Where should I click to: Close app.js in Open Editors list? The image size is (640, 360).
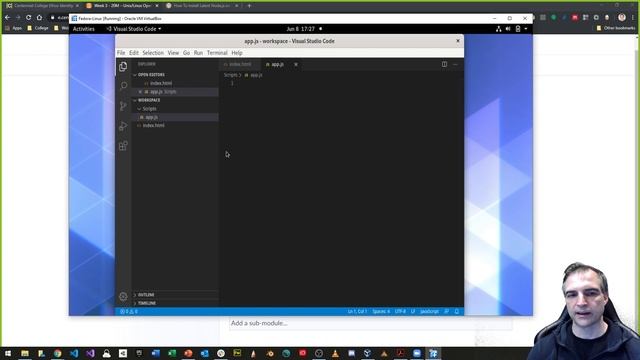140,92
